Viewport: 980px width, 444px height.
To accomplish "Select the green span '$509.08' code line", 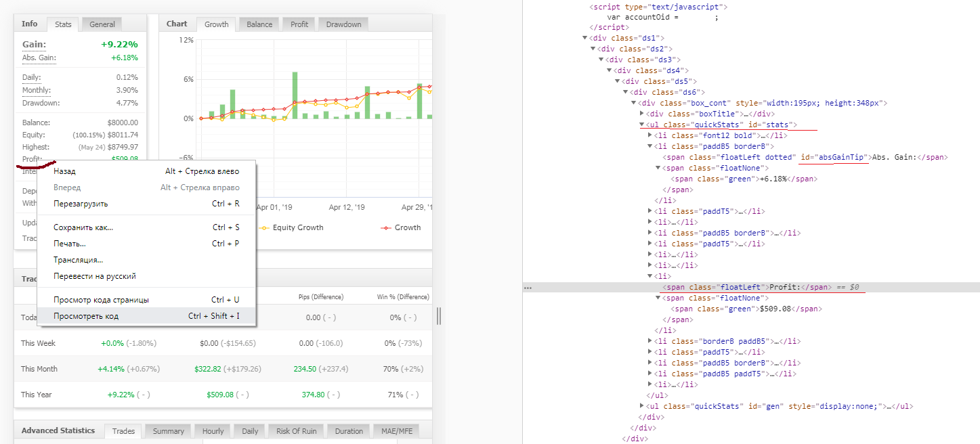I will point(746,309).
